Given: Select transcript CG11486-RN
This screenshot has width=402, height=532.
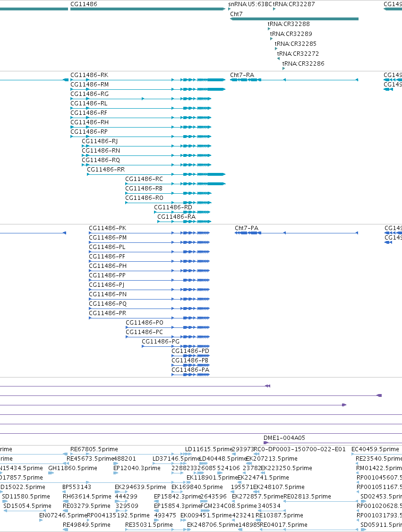Looking at the screenshot, I should 101,151.
